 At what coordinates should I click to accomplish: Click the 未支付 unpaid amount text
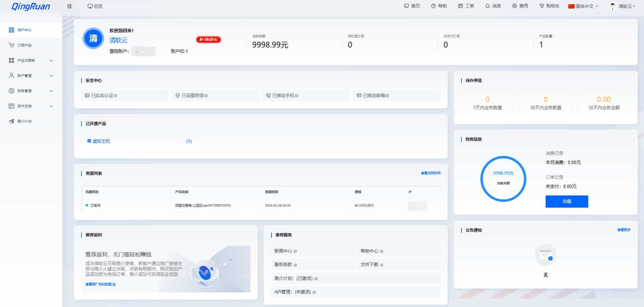pyautogui.click(x=561, y=187)
